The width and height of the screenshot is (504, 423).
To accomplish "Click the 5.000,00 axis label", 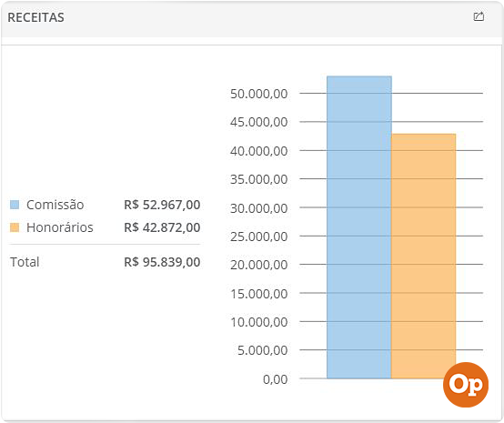I will (262, 350).
